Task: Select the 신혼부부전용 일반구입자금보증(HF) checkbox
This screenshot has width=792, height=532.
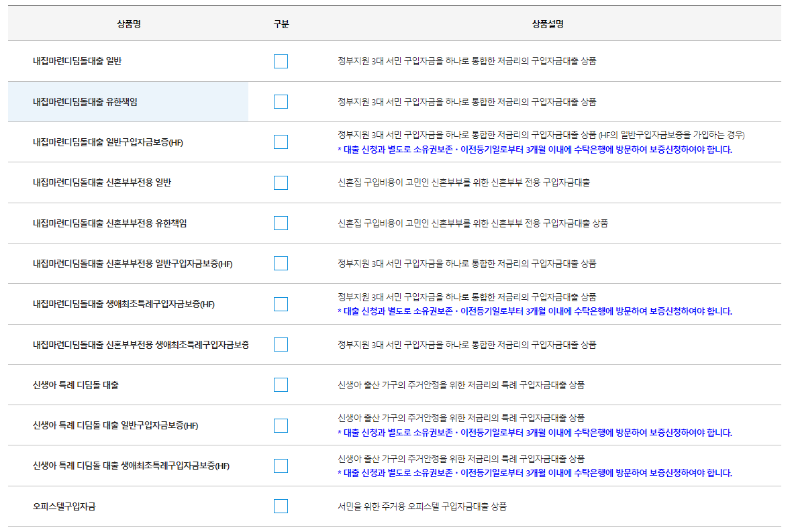Action: coord(280,263)
